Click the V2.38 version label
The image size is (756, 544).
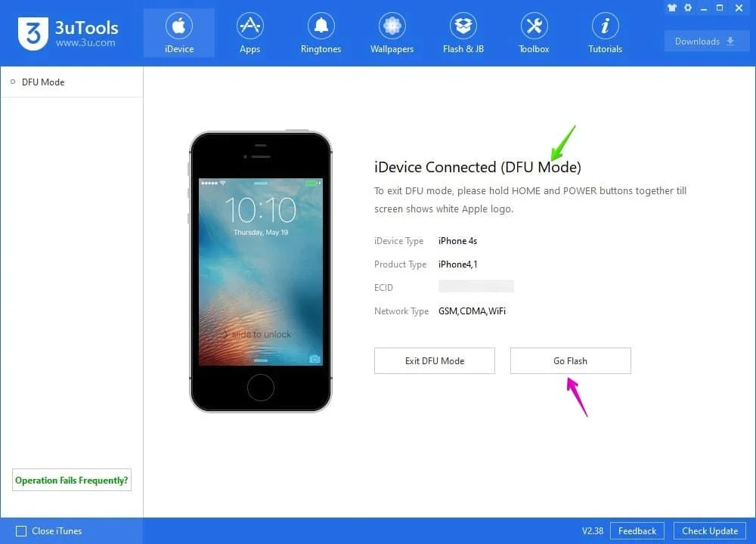point(593,531)
